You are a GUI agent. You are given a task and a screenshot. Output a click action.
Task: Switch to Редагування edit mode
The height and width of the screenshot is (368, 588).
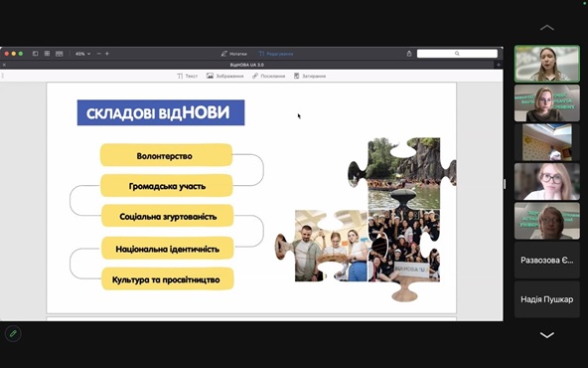(276, 54)
